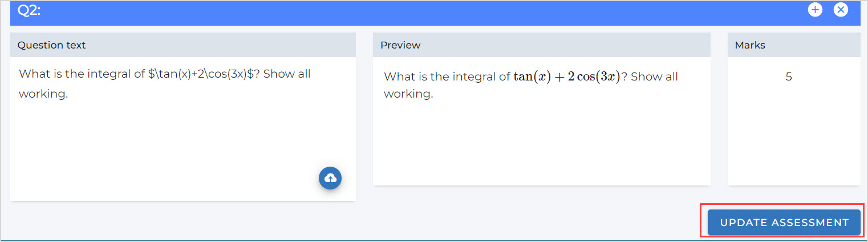This screenshot has height=242, width=868.
Task: Click the Question text column header
Action: (52, 45)
